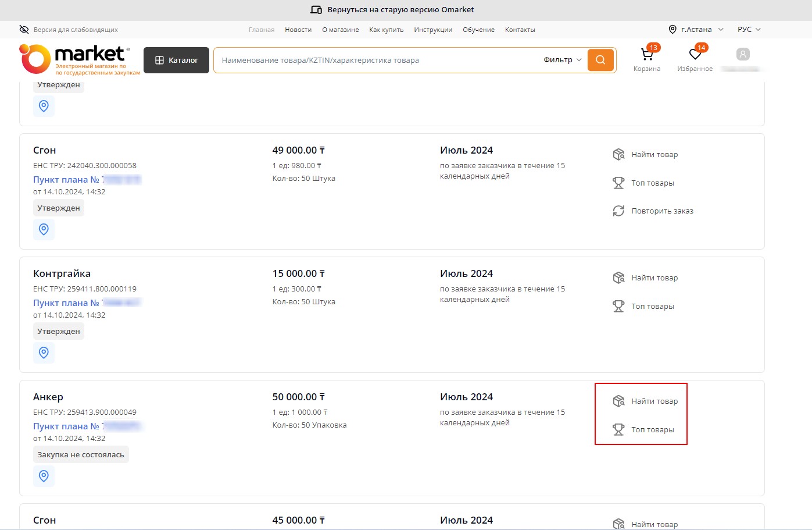This screenshot has width=812, height=530.
Task: Toggle Версия для слабовидящих accessibility mode
Action: coord(69,30)
